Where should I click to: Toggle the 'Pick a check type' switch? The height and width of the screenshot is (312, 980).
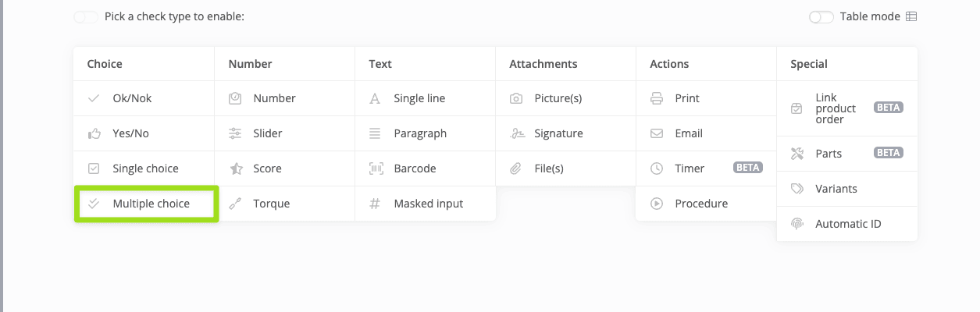coord(86,16)
